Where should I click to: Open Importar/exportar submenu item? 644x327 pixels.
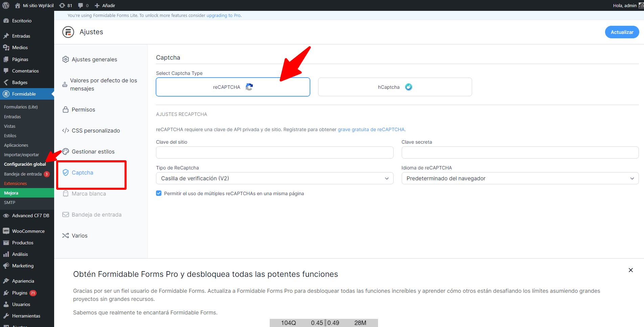click(22, 155)
